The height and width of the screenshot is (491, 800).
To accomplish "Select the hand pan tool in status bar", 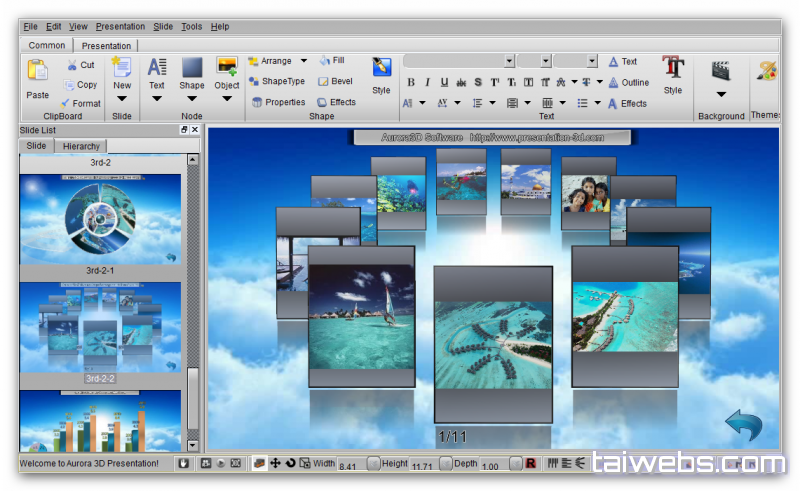I will click(x=184, y=463).
